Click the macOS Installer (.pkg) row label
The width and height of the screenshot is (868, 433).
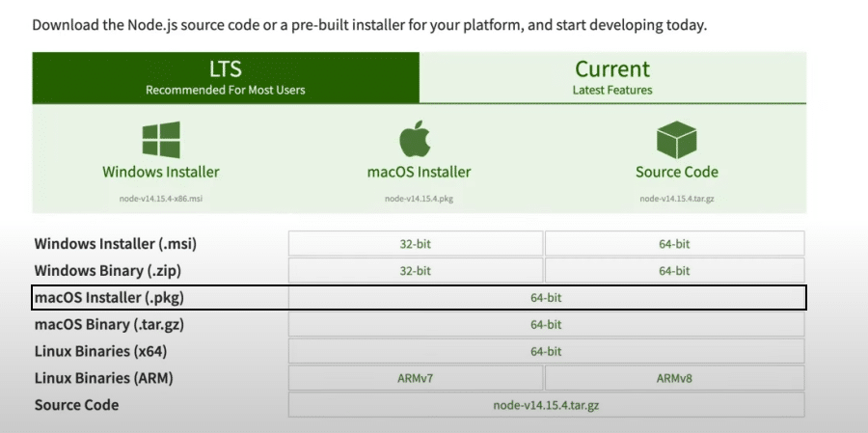coord(109,298)
